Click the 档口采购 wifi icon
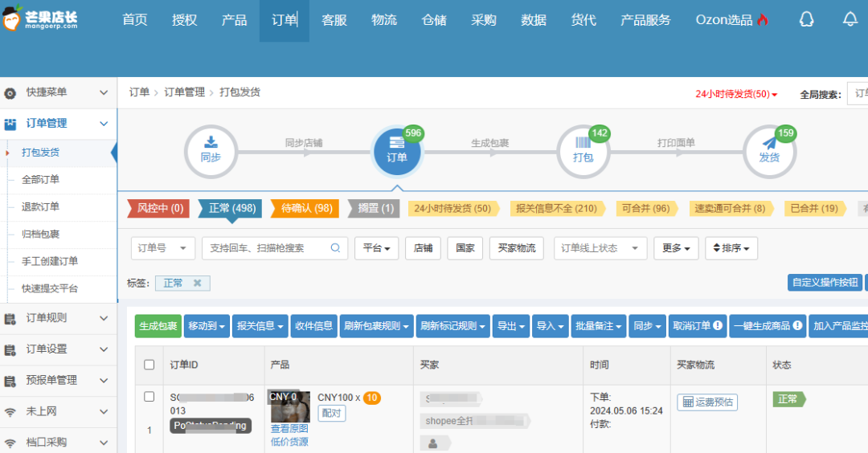 [10, 443]
